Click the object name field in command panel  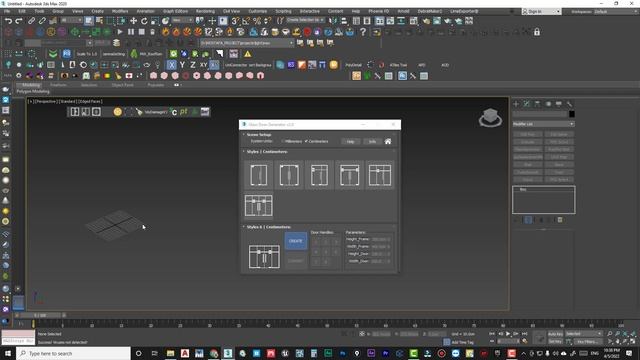click(540, 114)
